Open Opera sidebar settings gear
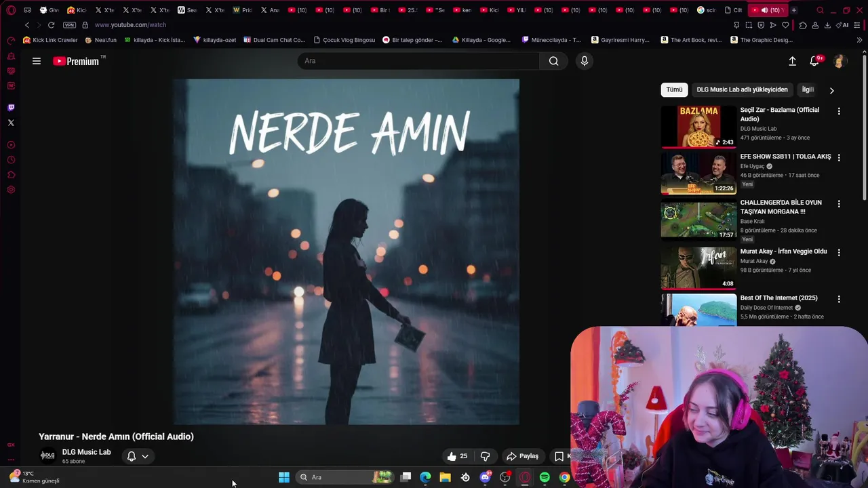 click(x=11, y=190)
